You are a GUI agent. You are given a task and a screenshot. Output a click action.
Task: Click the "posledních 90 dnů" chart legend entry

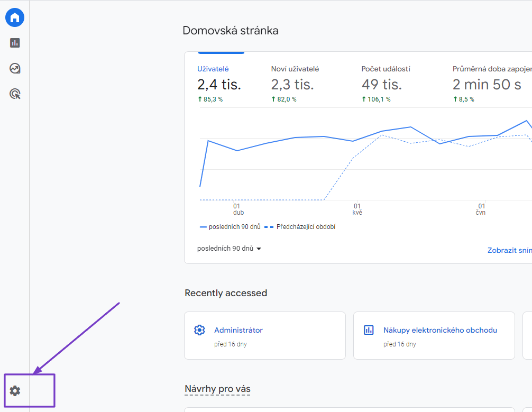coord(230,227)
